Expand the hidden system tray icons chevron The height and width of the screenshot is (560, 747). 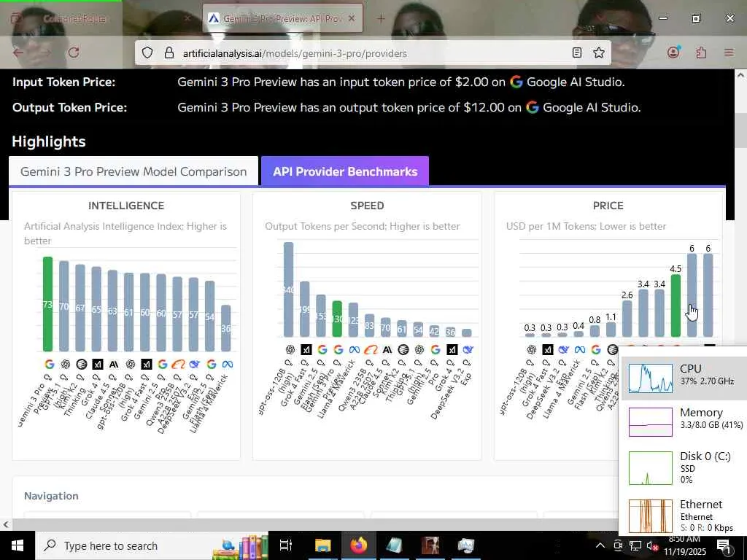click(600, 545)
